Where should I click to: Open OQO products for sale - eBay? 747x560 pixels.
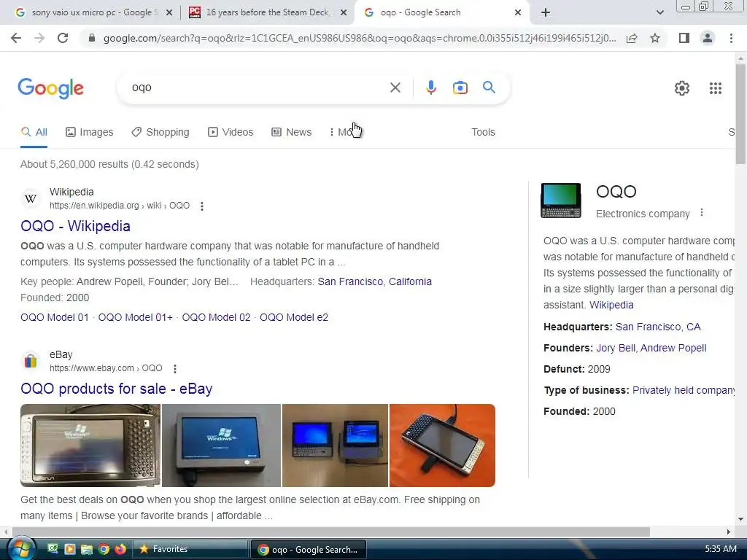coord(116,389)
